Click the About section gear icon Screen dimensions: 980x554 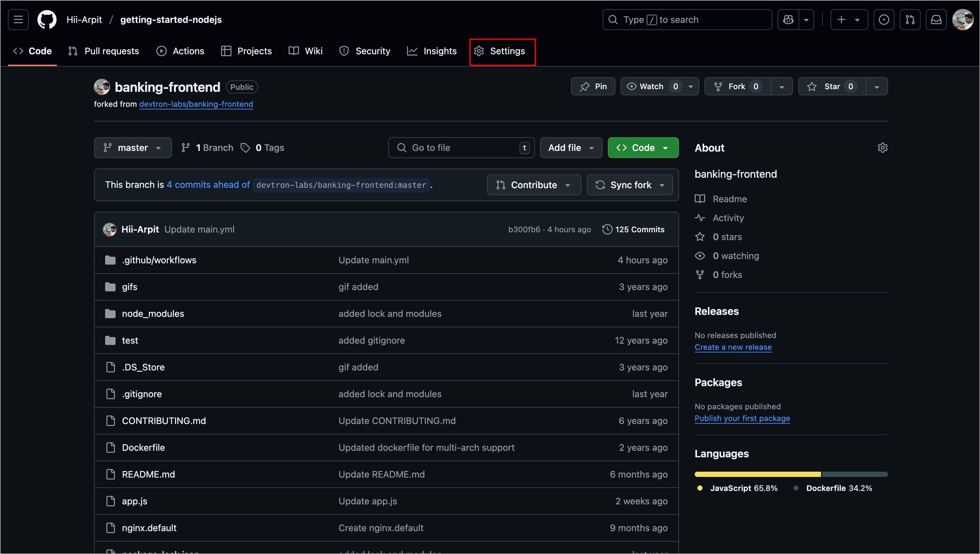[x=882, y=148]
